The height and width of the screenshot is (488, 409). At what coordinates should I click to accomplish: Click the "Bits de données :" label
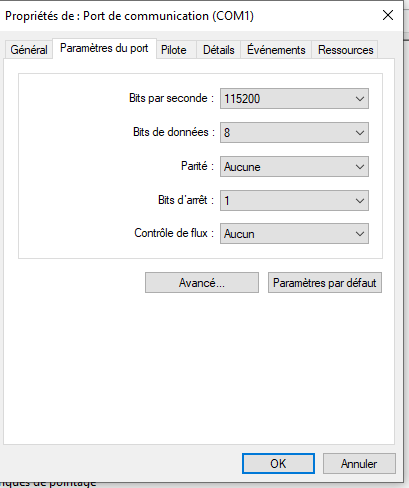(174, 132)
